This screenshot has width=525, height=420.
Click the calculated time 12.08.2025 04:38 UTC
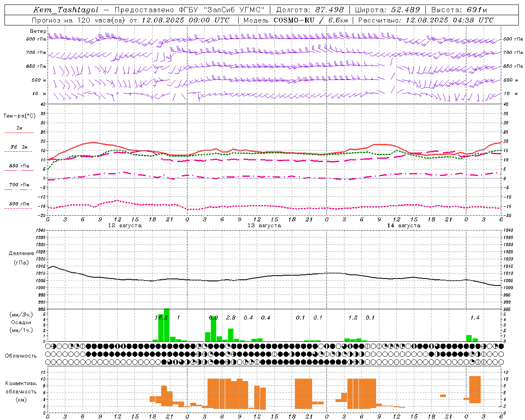click(x=450, y=20)
